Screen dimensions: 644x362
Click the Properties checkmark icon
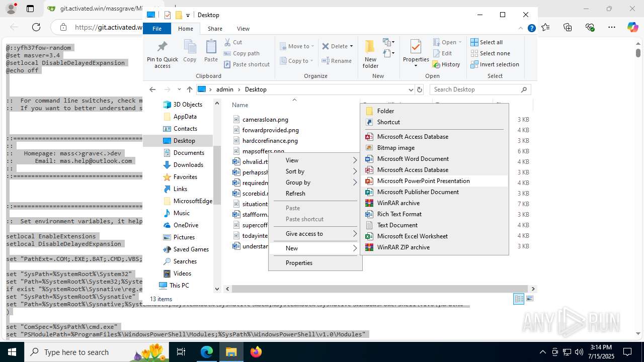pos(416,47)
